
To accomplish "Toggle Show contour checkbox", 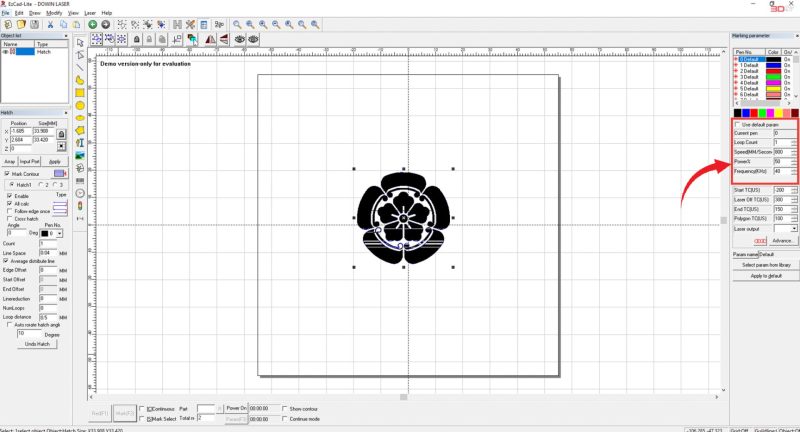I will (285, 409).
